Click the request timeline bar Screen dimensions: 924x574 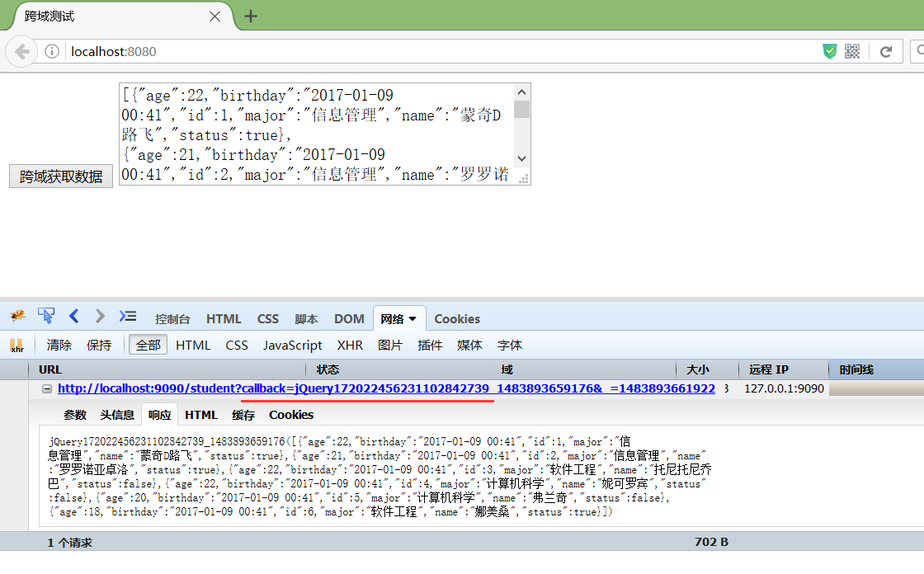[876, 388]
